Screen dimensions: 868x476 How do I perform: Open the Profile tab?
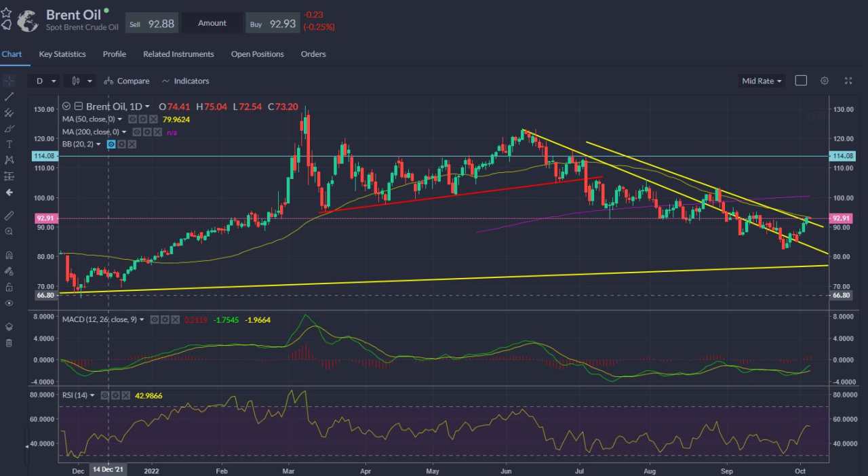tap(115, 54)
